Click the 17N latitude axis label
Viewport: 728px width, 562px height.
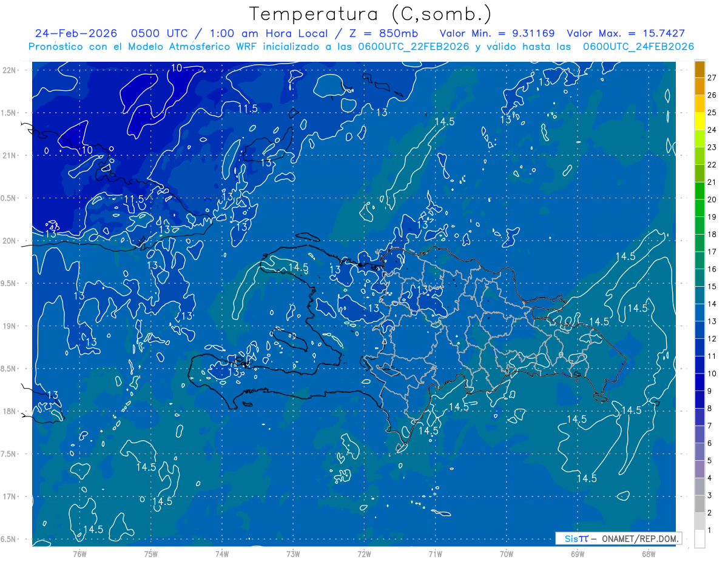(9, 497)
